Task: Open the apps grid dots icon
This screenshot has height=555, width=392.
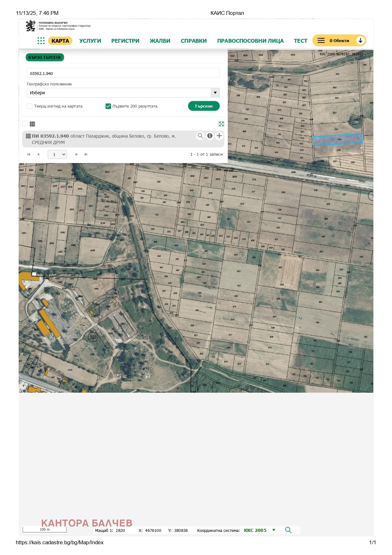Action: coord(41,41)
